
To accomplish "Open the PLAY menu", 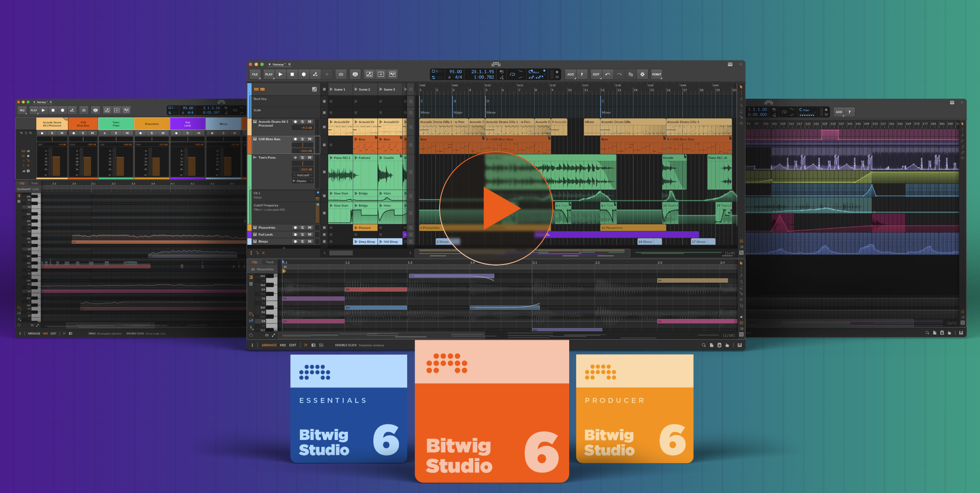I will (269, 74).
